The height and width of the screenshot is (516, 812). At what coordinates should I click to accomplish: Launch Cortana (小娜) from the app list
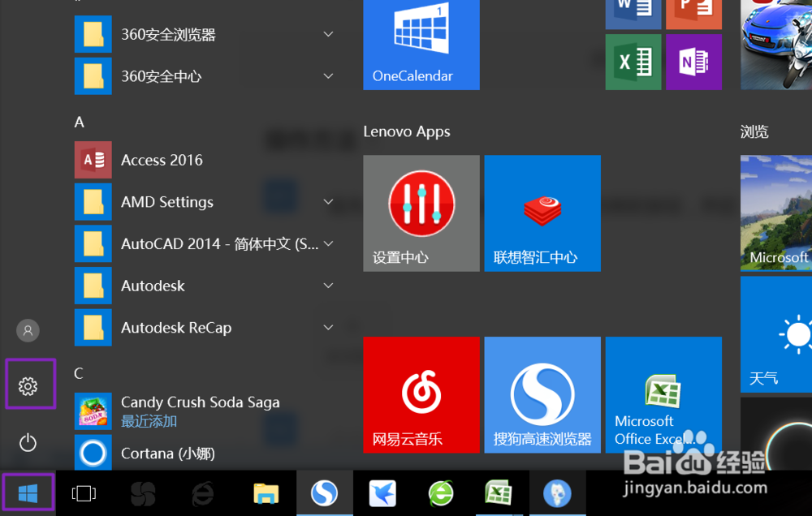(x=205, y=453)
